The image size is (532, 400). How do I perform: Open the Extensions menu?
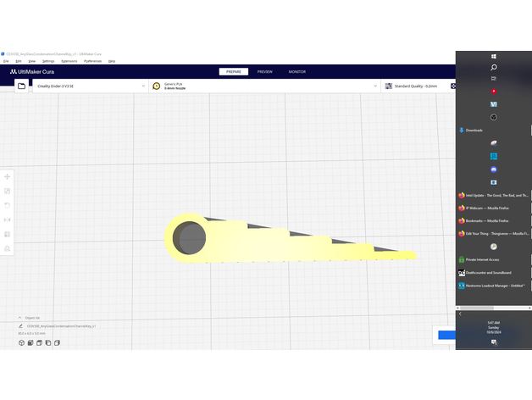tap(69, 61)
